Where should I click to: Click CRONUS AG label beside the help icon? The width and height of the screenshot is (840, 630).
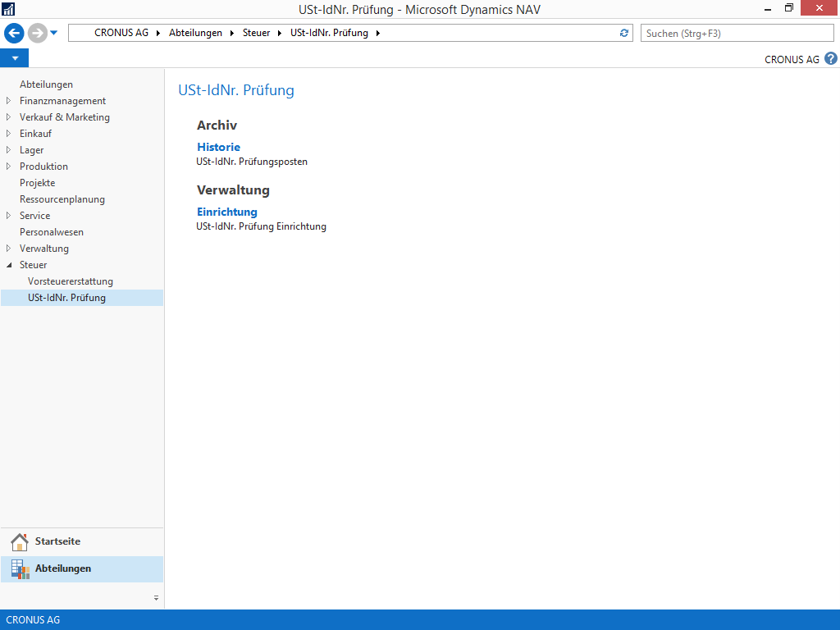[x=792, y=59]
